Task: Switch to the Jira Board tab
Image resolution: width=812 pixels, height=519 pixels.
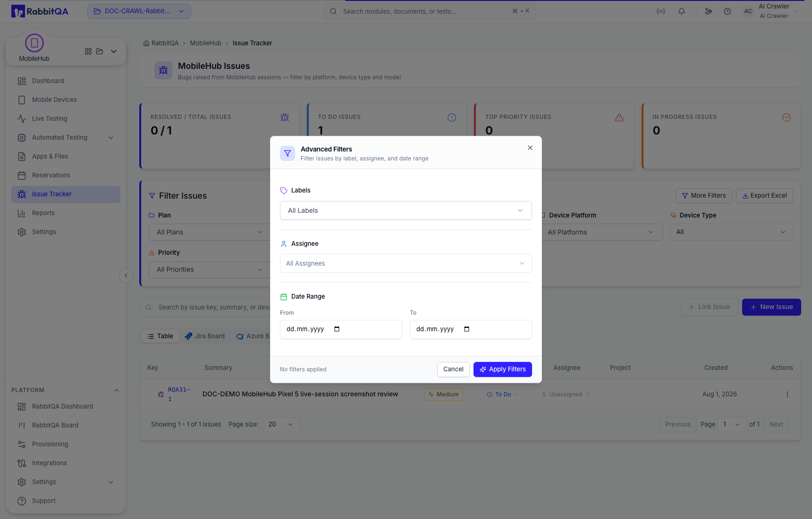Action: tap(204, 336)
